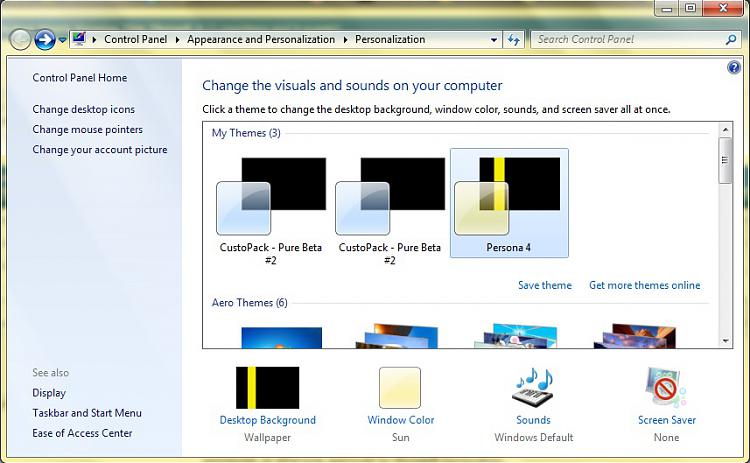Expand arrow after Control Panel breadcrumb
This screenshot has height=463, width=750.
177,40
